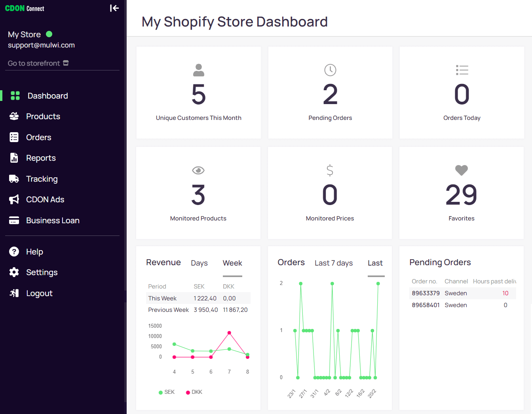The image size is (532, 414).
Task: Click the storefront shop icon
Action: pos(66,63)
